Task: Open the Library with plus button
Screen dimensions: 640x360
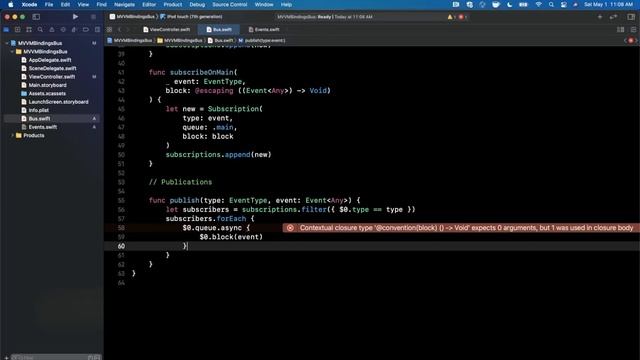Action: 600,17
